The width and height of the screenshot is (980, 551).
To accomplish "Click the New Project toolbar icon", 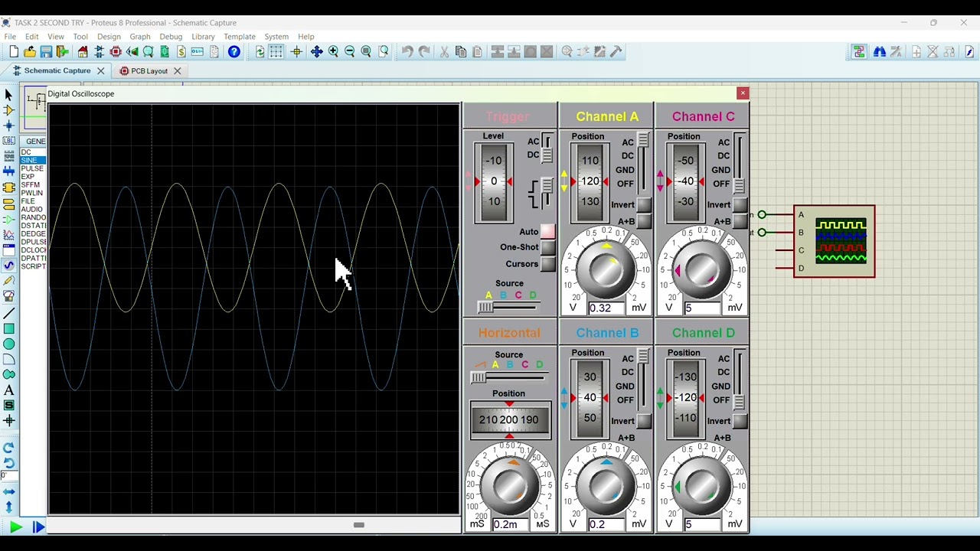I will point(14,51).
